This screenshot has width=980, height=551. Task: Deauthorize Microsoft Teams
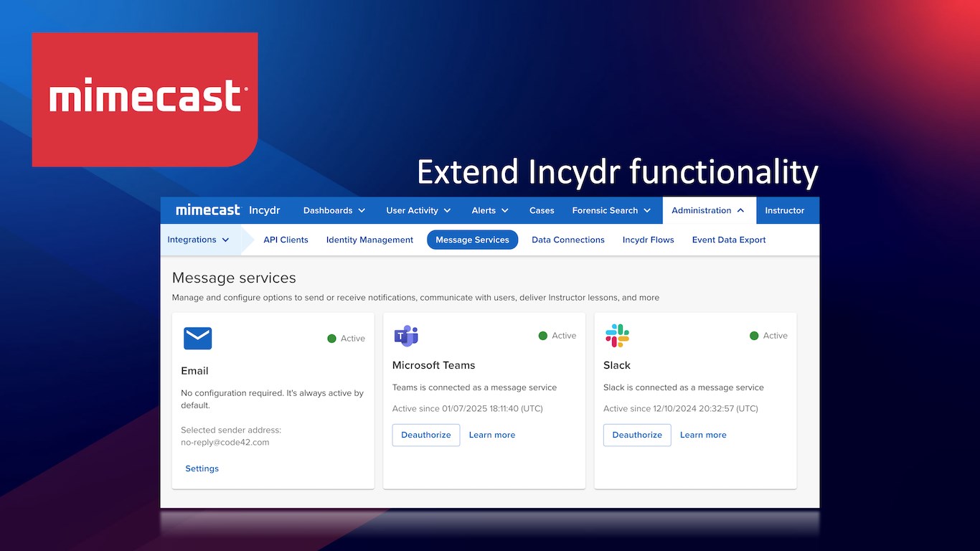click(x=426, y=435)
